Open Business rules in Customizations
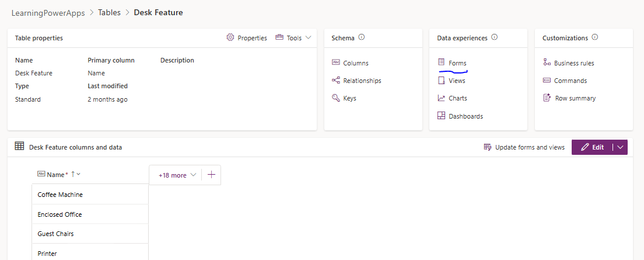Viewport: 644px width, 260px height. [574, 63]
